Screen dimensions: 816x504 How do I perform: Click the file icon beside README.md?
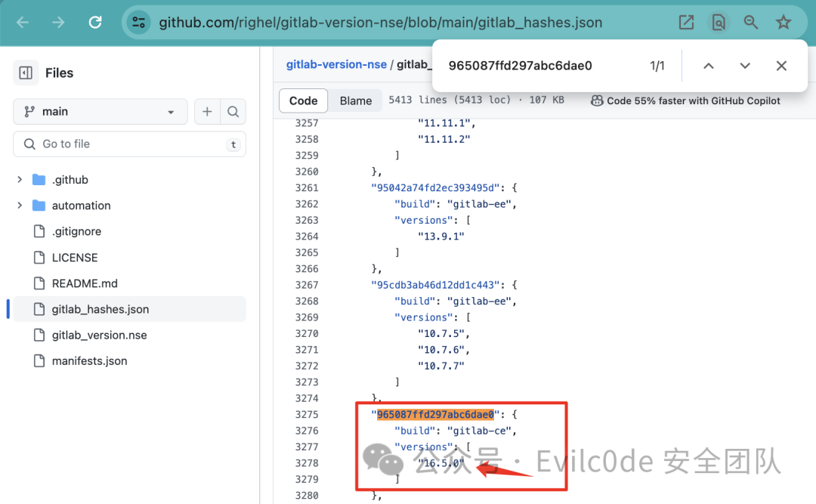pos(39,283)
